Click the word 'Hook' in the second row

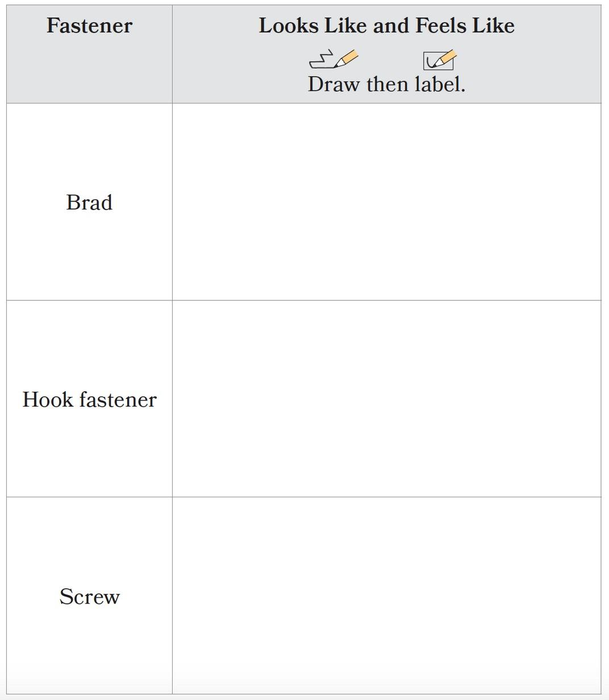tap(48, 400)
